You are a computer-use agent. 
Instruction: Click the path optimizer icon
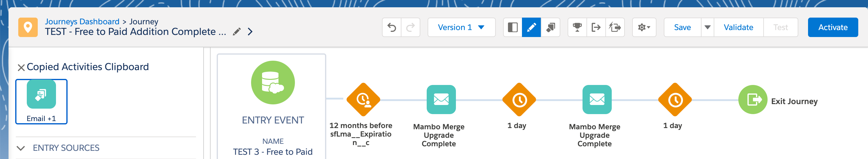[x=615, y=27]
